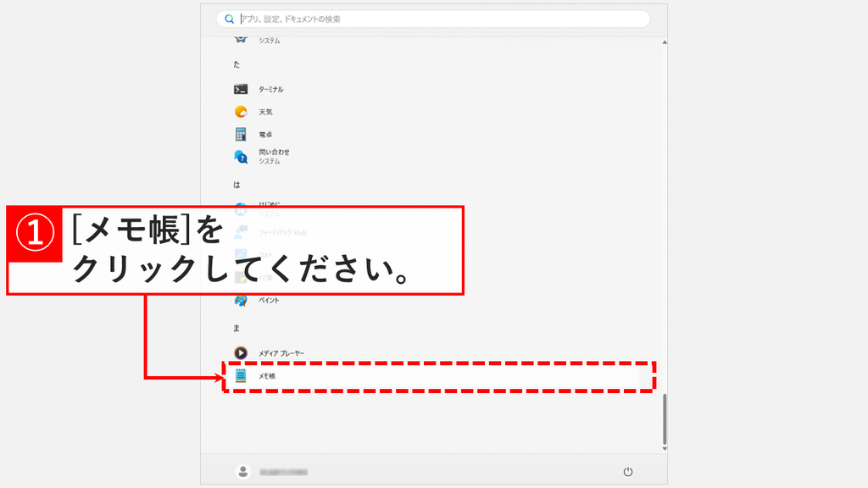Open the Calculator (電卓) app icon
Viewport: 868px width, 488px height.
coord(240,135)
